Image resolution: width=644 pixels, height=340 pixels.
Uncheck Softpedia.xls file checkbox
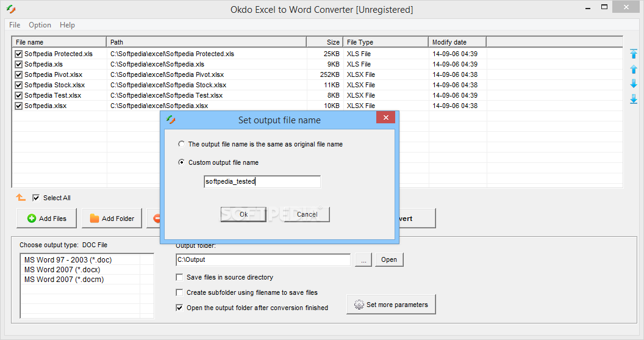tap(18, 64)
